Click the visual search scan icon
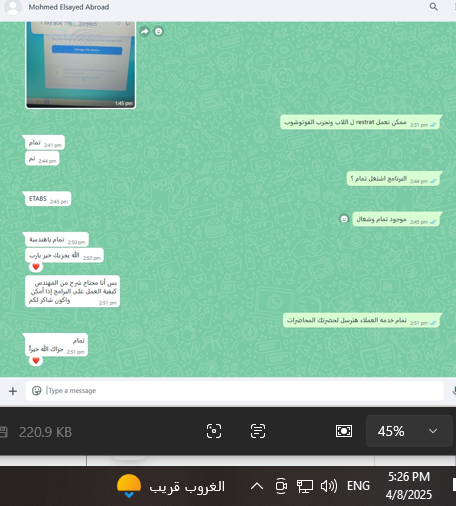The width and height of the screenshot is (456, 506). [214, 431]
